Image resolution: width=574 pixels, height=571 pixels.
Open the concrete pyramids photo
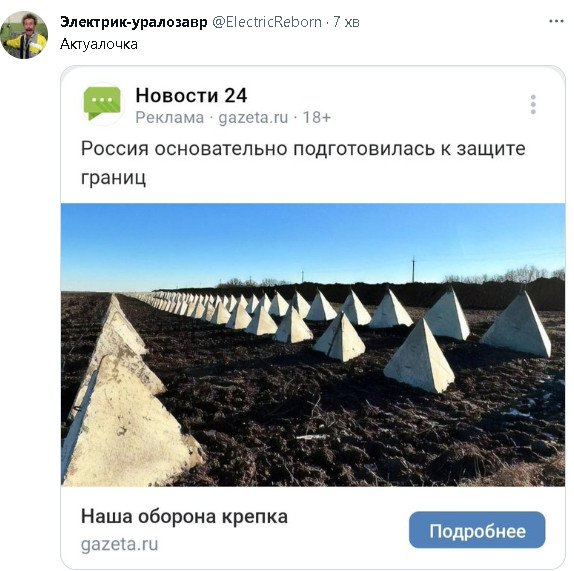[x=313, y=345]
